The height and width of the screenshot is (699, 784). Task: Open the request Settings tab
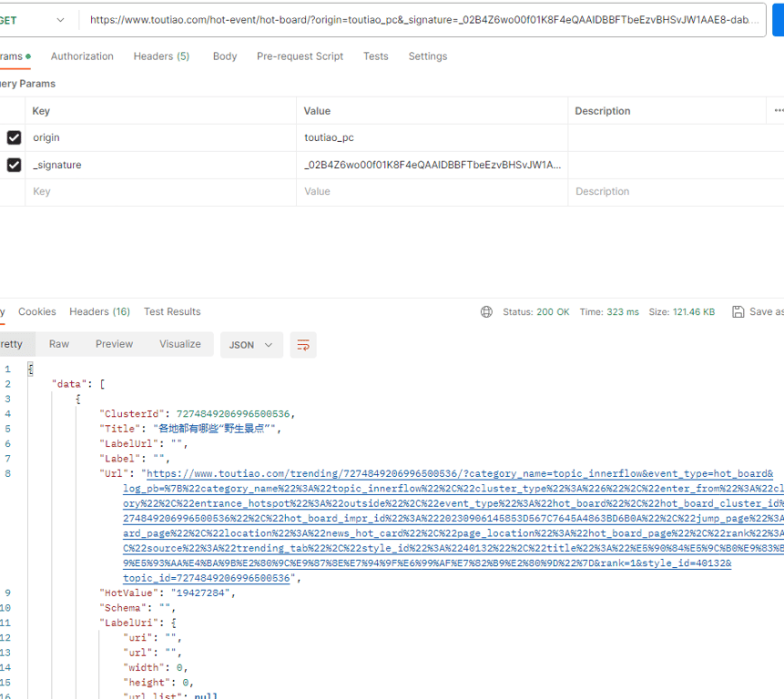[x=427, y=56]
